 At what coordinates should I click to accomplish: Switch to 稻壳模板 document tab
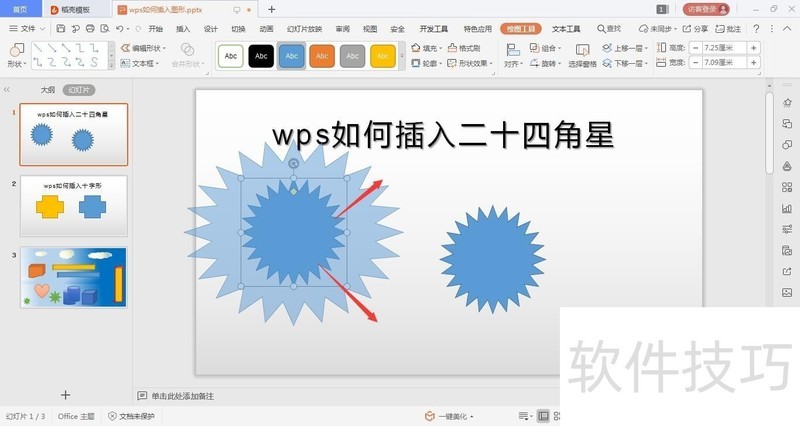76,10
